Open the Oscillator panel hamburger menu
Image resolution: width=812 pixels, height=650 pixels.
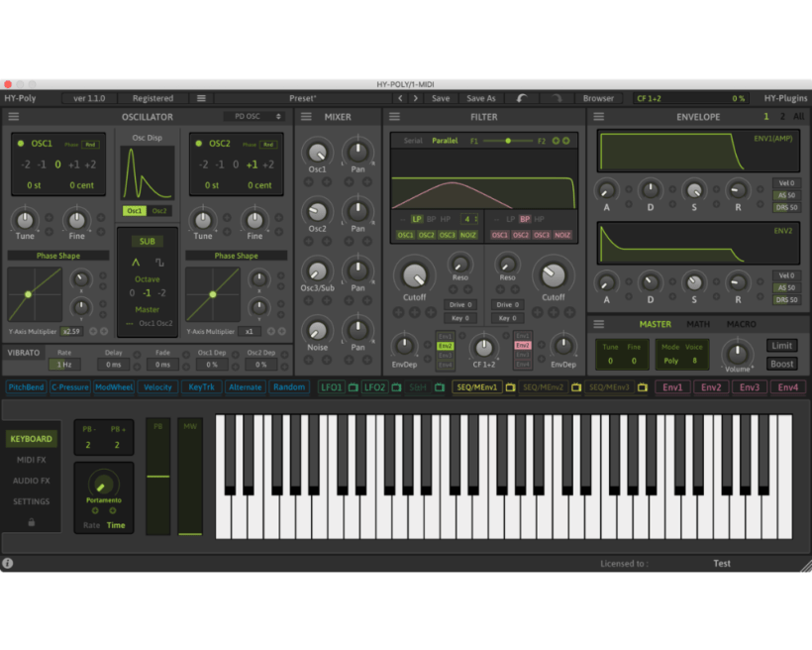(14, 117)
